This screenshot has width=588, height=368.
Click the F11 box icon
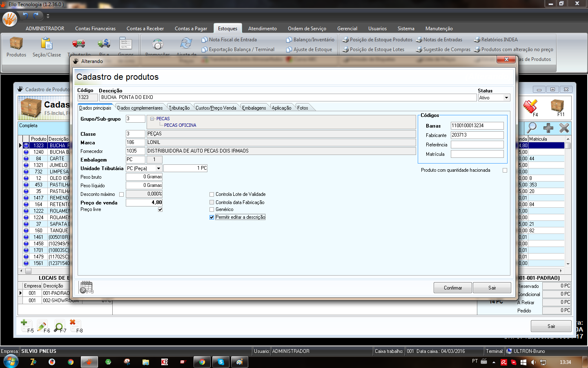tap(557, 108)
